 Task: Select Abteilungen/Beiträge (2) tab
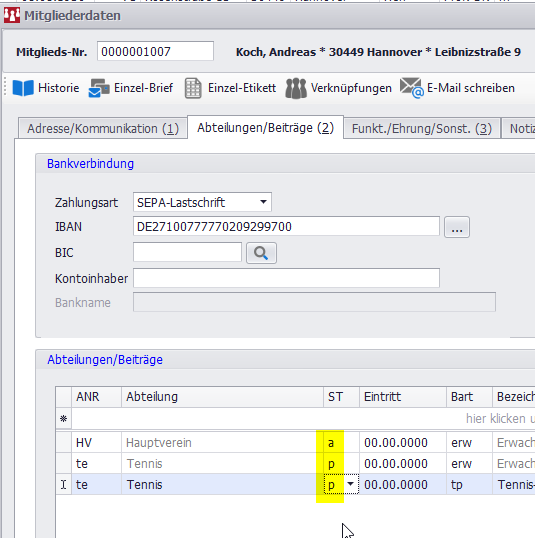point(265,128)
